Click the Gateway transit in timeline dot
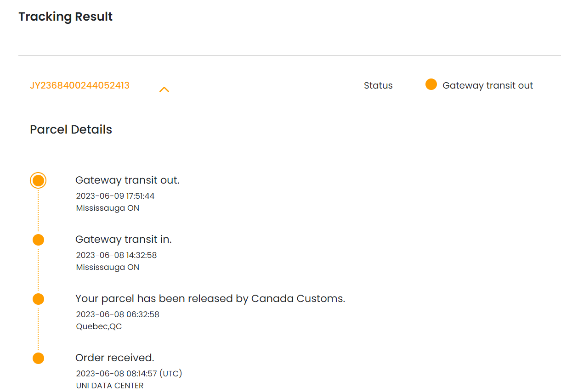Screen dimensions: 561x392 coord(38,240)
